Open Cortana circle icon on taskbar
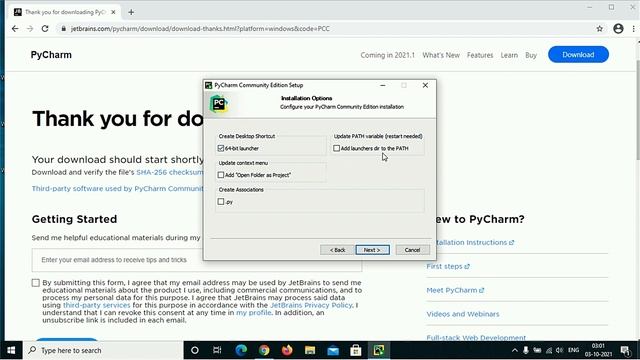 click(x=195, y=350)
